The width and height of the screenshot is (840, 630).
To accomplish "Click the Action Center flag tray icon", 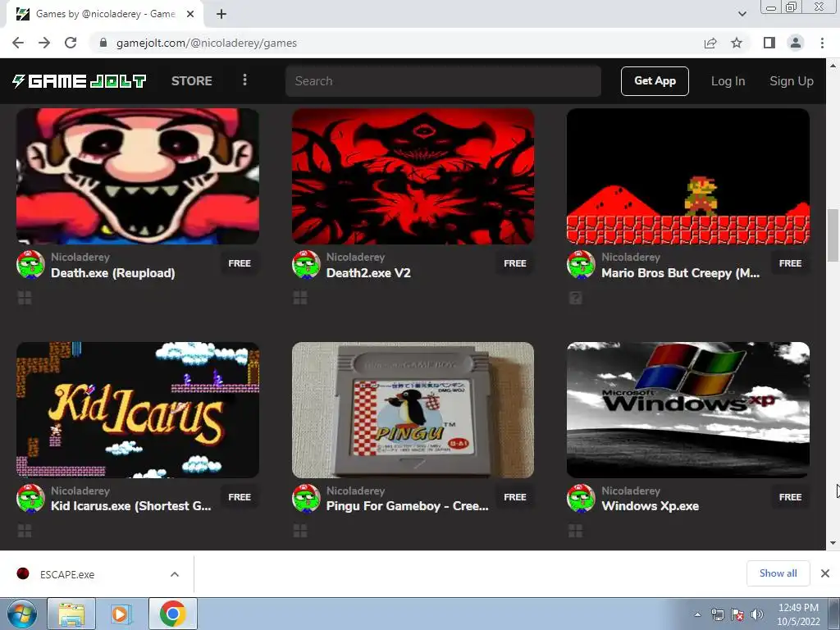I will coord(737,614).
